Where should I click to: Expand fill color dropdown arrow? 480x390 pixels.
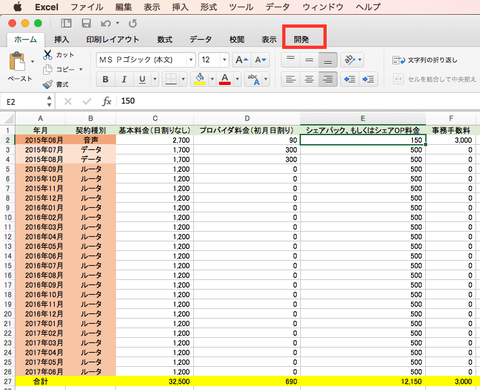(x=212, y=79)
